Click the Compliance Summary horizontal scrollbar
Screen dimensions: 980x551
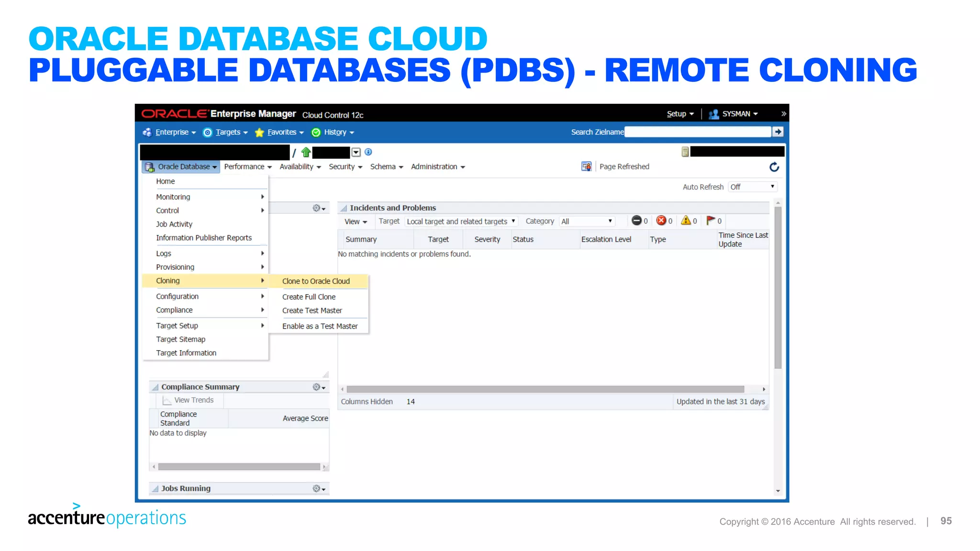tap(239, 466)
